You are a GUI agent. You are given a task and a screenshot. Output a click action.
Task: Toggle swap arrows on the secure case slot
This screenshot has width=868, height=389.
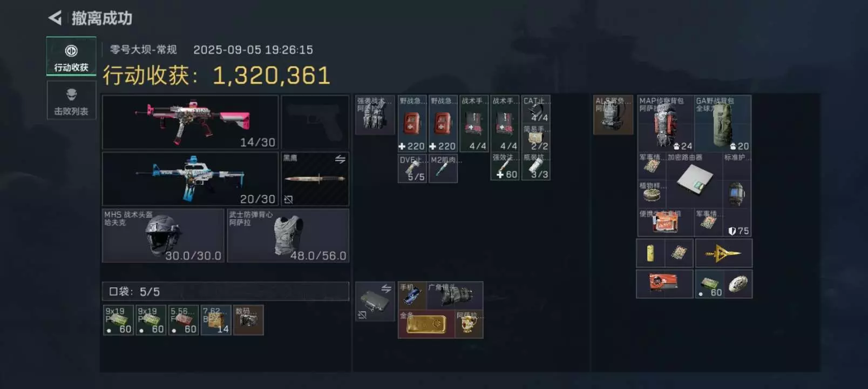click(x=386, y=289)
